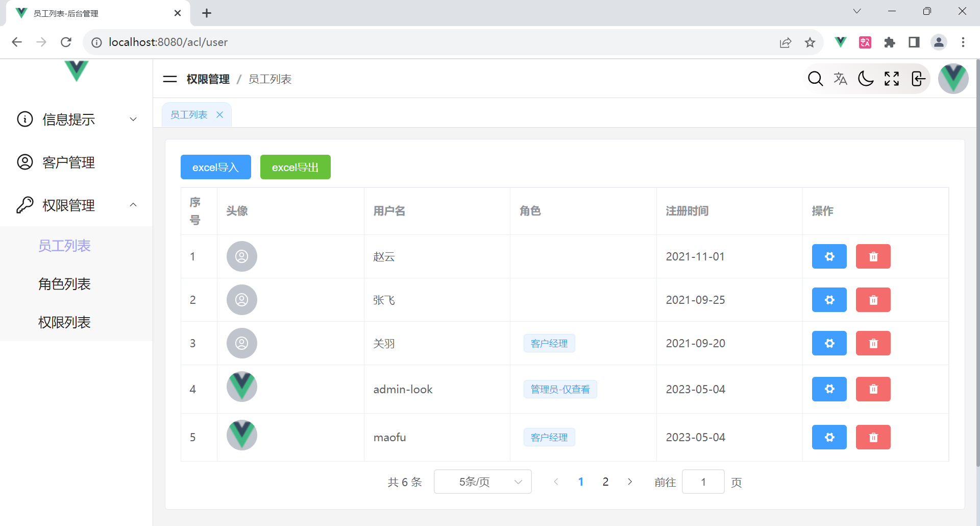Click the avatar of 赵云
The height and width of the screenshot is (526, 980).
pyautogui.click(x=242, y=256)
